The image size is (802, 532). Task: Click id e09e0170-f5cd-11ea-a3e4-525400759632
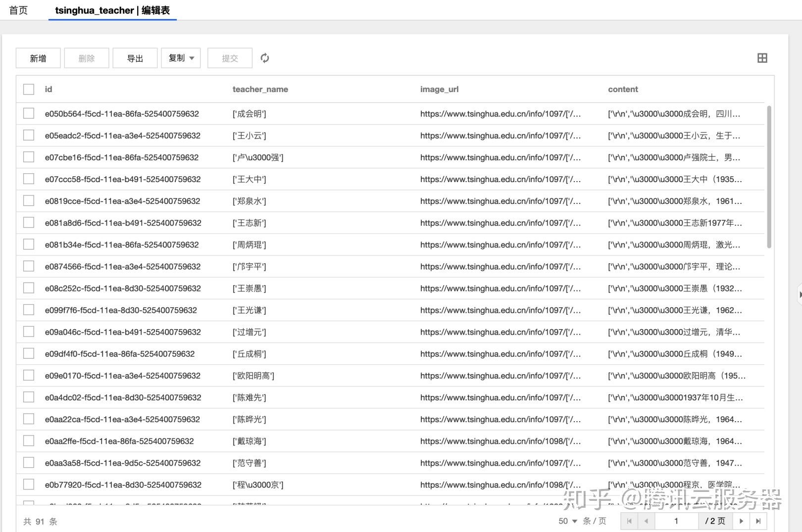point(122,376)
